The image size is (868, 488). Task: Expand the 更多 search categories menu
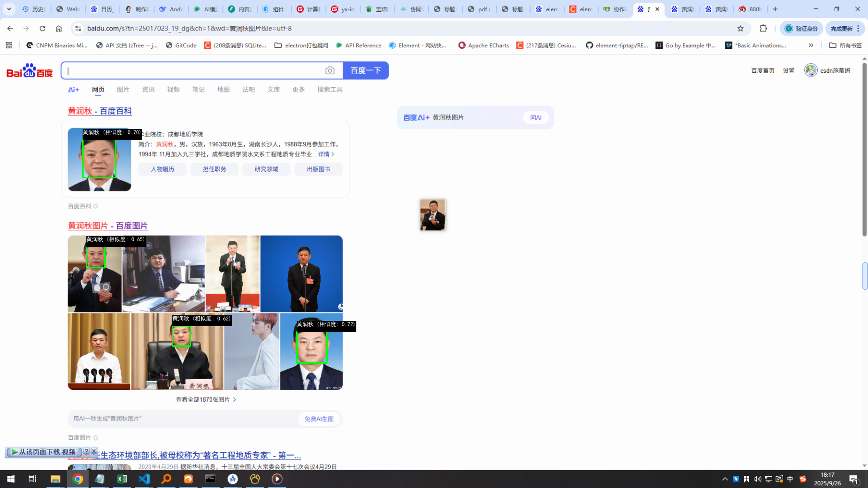pyautogui.click(x=299, y=90)
